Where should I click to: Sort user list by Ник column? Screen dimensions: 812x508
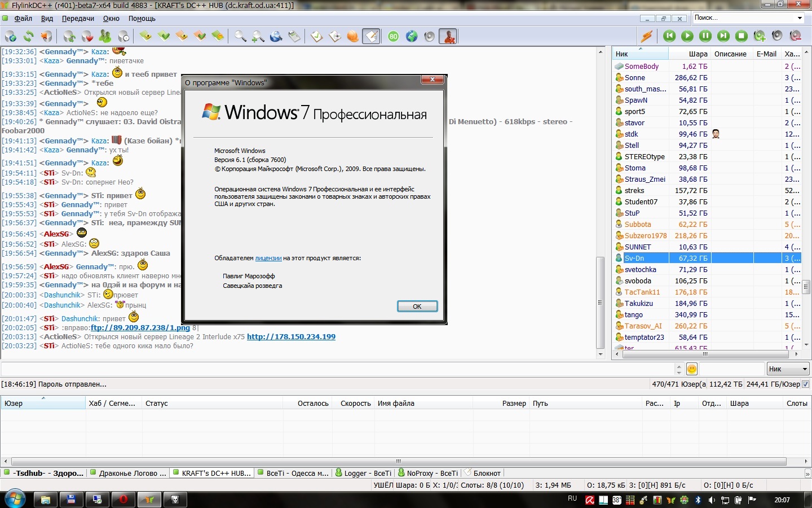pyautogui.click(x=641, y=54)
